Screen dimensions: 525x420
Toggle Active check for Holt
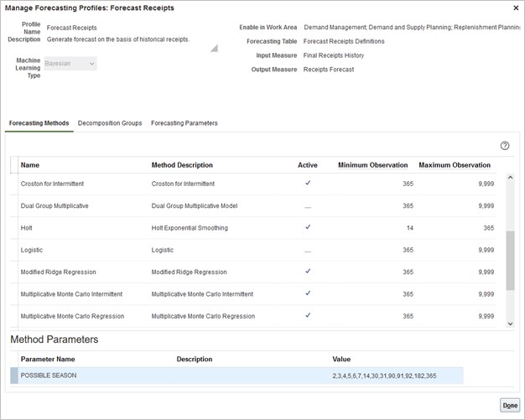point(308,227)
